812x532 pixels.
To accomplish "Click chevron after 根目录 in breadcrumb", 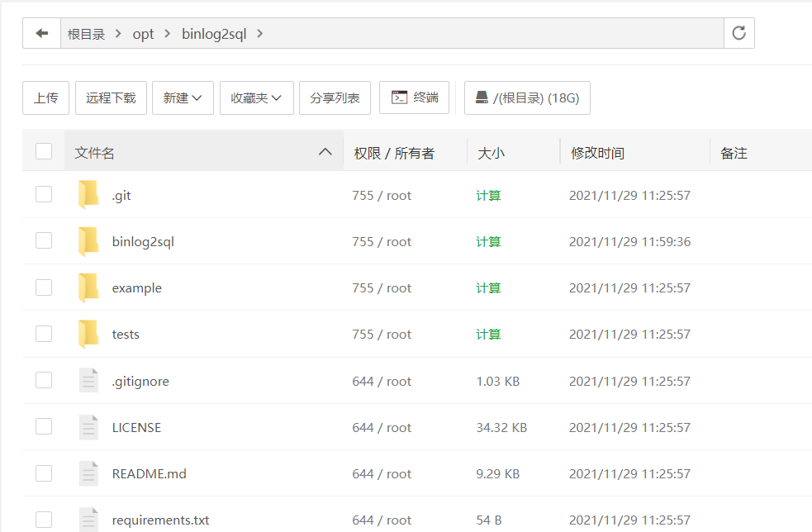I will pyautogui.click(x=119, y=34).
